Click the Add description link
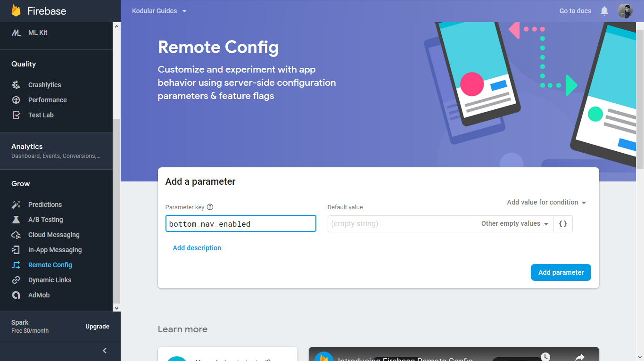The height and width of the screenshot is (361, 644). tap(197, 248)
